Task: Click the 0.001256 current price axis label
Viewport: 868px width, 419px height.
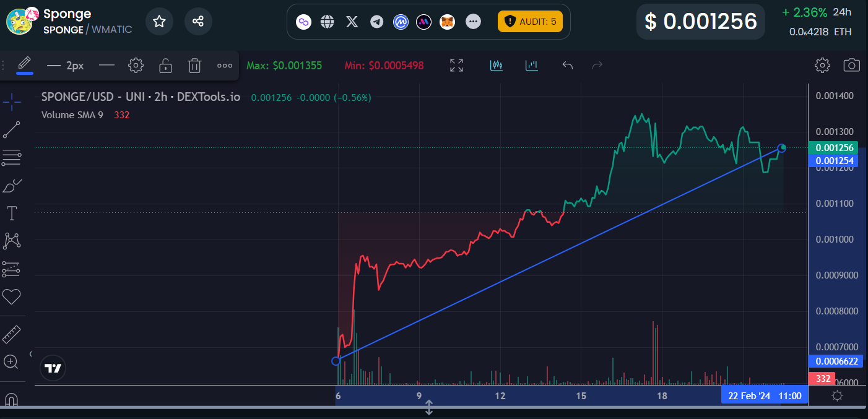Action: click(835, 147)
